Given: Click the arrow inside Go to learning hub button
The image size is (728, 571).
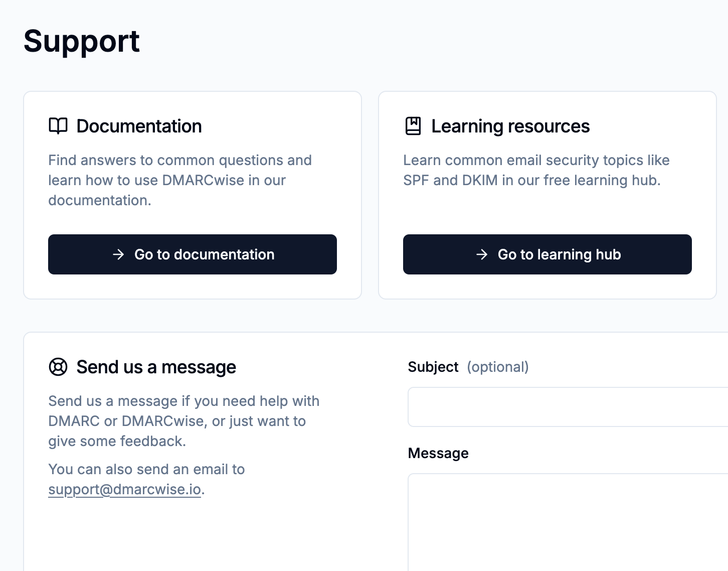Looking at the screenshot, I should pyautogui.click(x=482, y=254).
